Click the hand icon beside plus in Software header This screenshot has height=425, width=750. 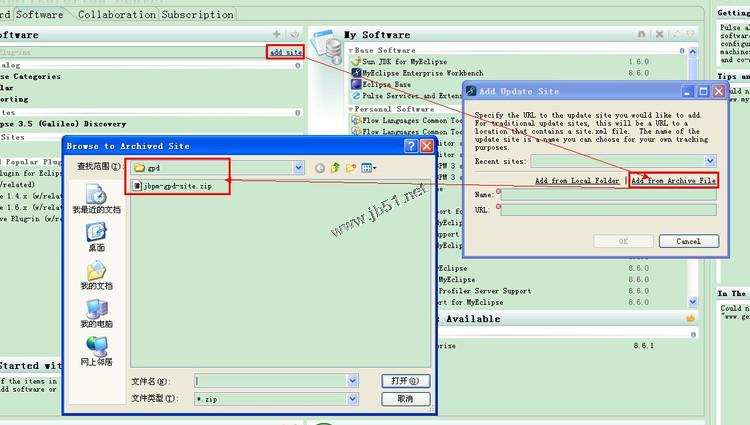tap(295, 34)
